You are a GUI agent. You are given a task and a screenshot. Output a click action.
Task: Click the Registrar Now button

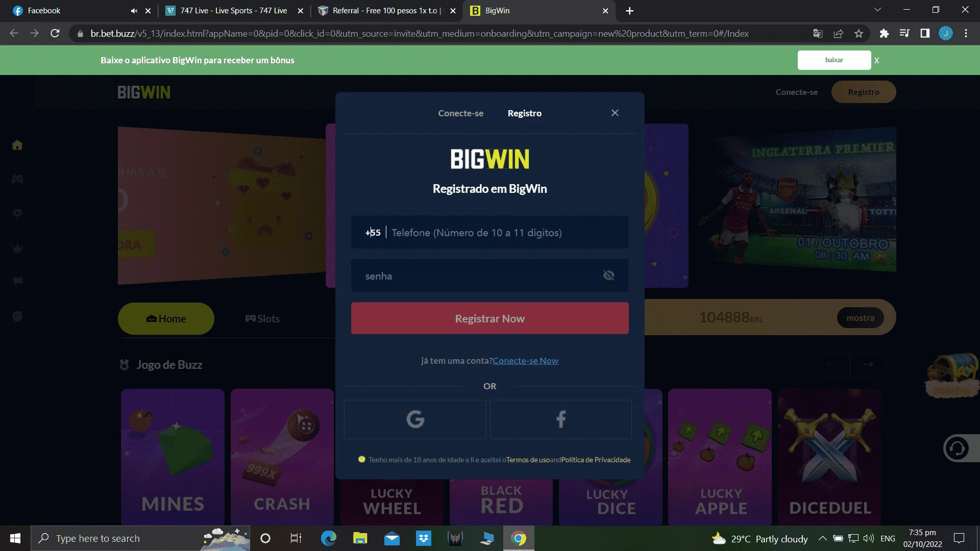coord(489,318)
